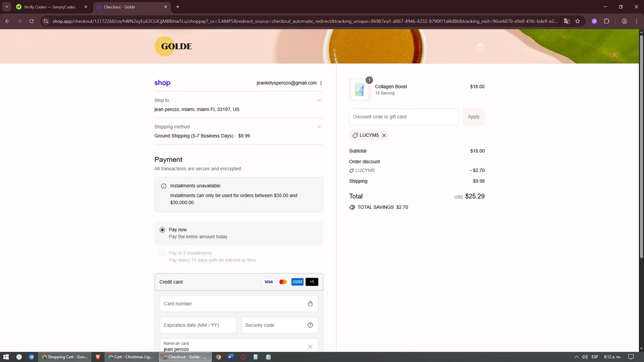
Task: Open account options menu next to email
Action: coord(321,83)
